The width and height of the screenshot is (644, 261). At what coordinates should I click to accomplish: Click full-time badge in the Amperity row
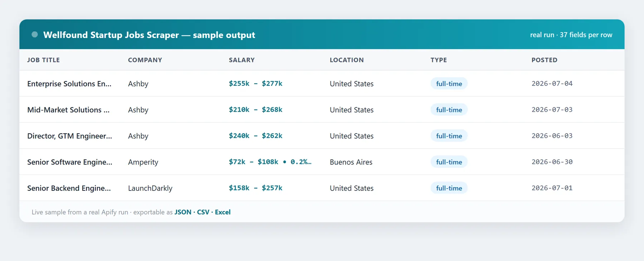[x=449, y=162]
